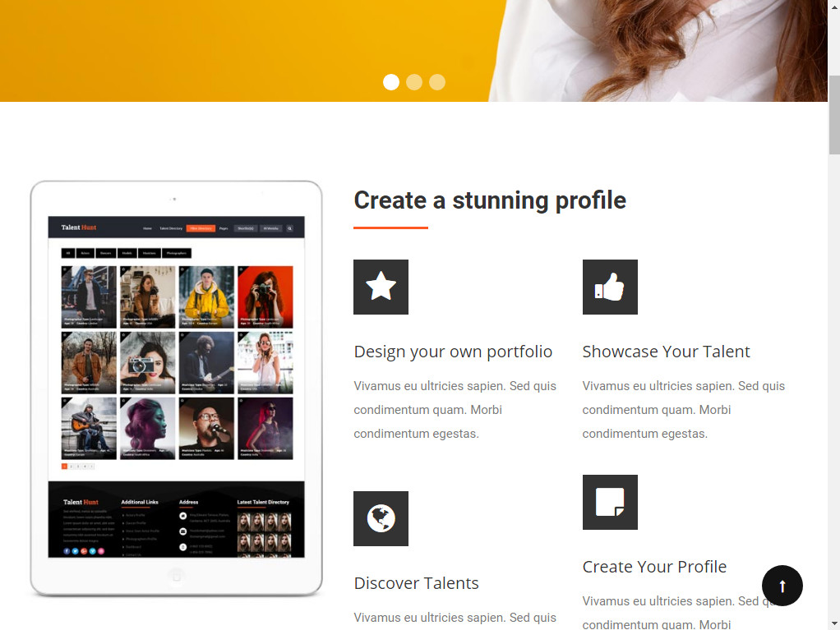Click the vertical scrollbar thumb
Image resolution: width=840 pixels, height=630 pixels.
click(834, 115)
